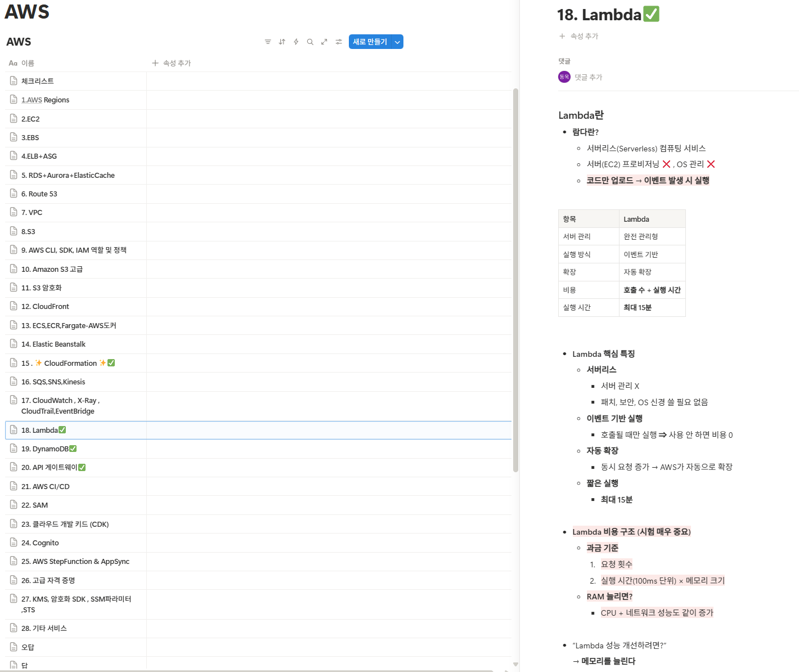The image size is (799, 672).
Task: Click page icon of 24. Cognito row
Action: coord(14,543)
